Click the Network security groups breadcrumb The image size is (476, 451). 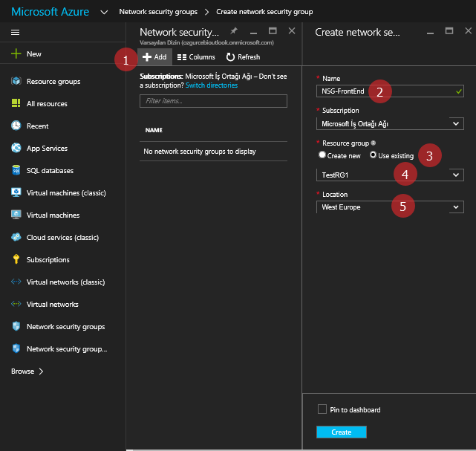pyautogui.click(x=158, y=12)
